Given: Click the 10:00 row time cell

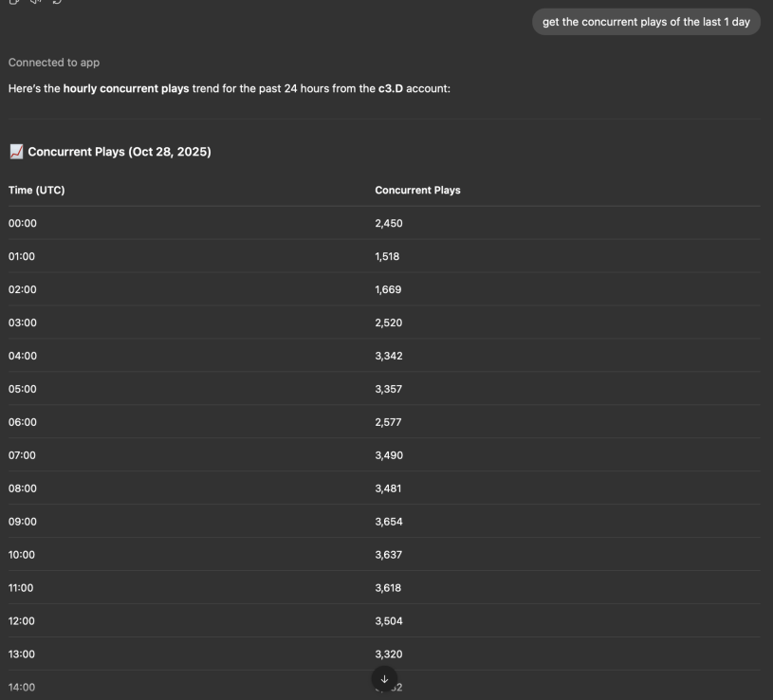Looking at the screenshot, I should (x=22, y=555).
